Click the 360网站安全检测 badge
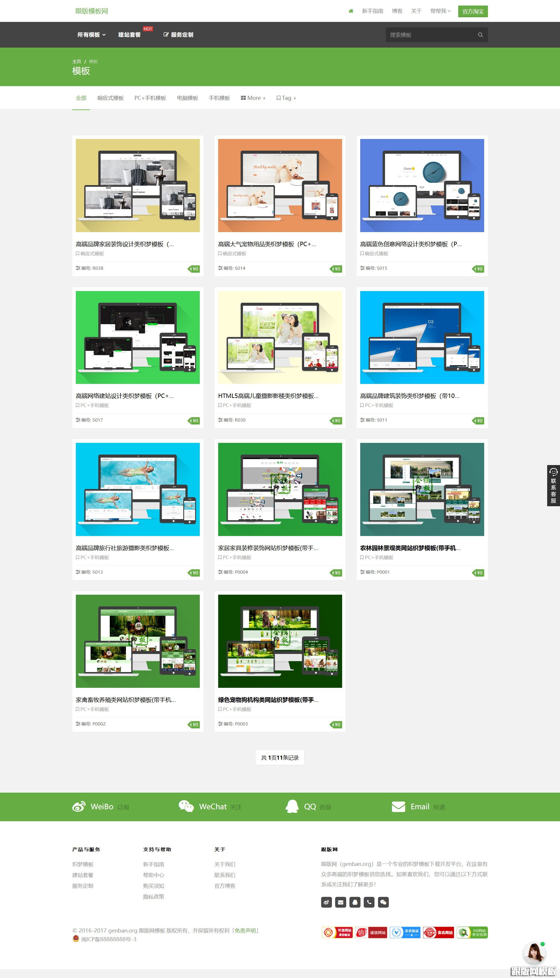The image size is (560, 978). 472,932
